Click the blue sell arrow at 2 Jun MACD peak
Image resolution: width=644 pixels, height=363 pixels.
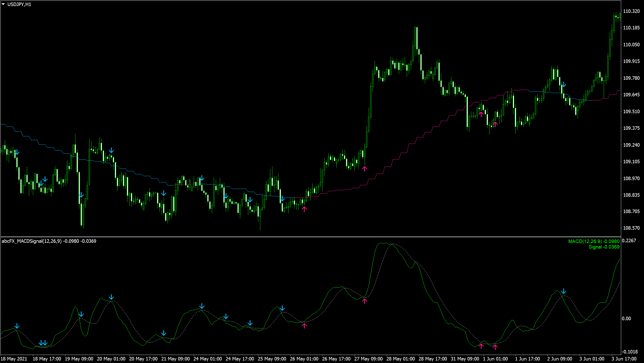pyautogui.click(x=564, y=291)
